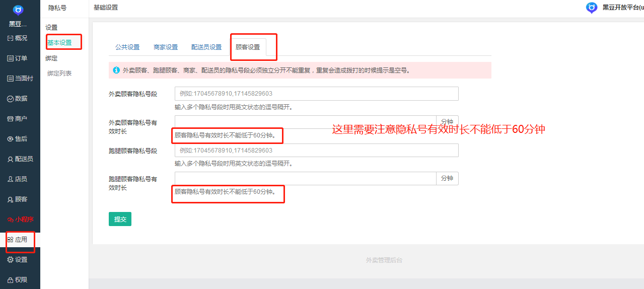Image resolution: width=644 pixels, height=289 pixels.
Task: Switch to the 公共设置 tab
Action: (127, 47)
